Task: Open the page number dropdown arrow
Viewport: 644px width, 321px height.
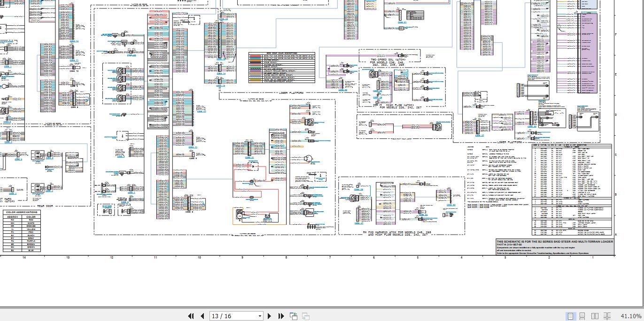Action: click(x=260, y=316)
